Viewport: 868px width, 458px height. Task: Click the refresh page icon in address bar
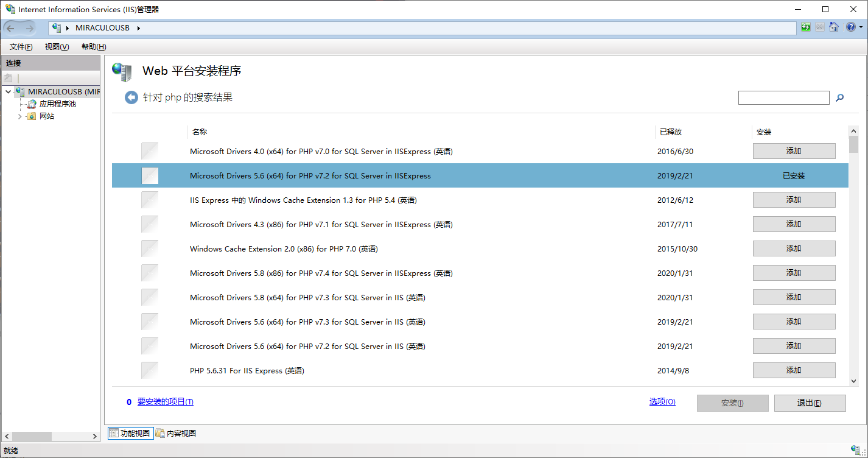pos(806,27)
